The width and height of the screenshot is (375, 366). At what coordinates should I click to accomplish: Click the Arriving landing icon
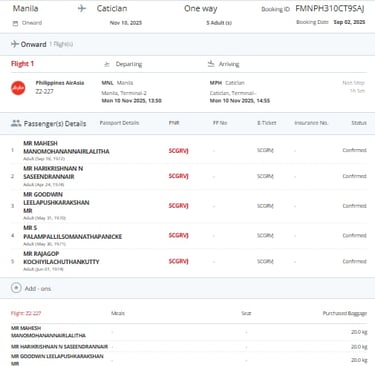pos(211,63)
